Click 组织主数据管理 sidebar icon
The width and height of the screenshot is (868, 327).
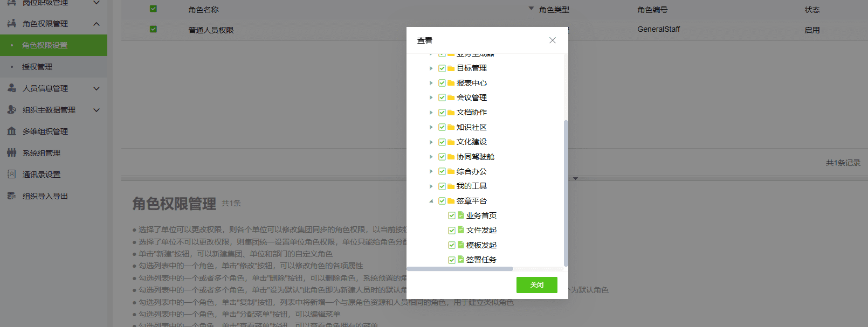11,109
